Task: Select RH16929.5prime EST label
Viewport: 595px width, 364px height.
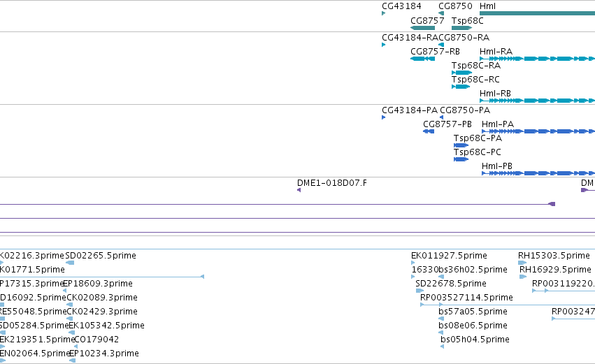Action: 556,270
